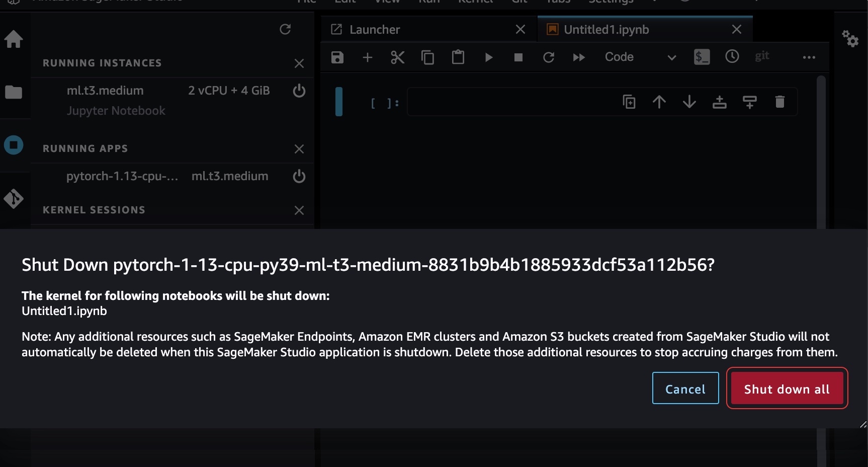This screenshot has width=868, height=467.
Task: Move the cell up
Action: point(659,102)
